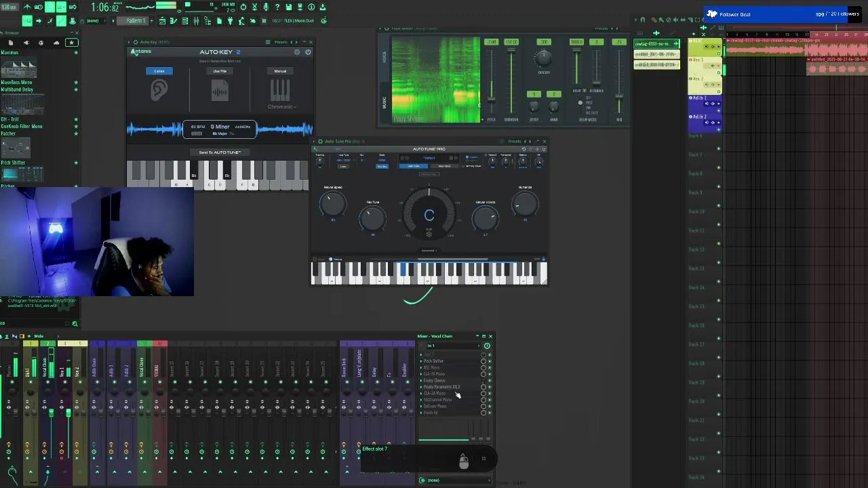
Task: Select a Pitch Shifter DELAY MODE radio option
Action: [x=580, y=102]
